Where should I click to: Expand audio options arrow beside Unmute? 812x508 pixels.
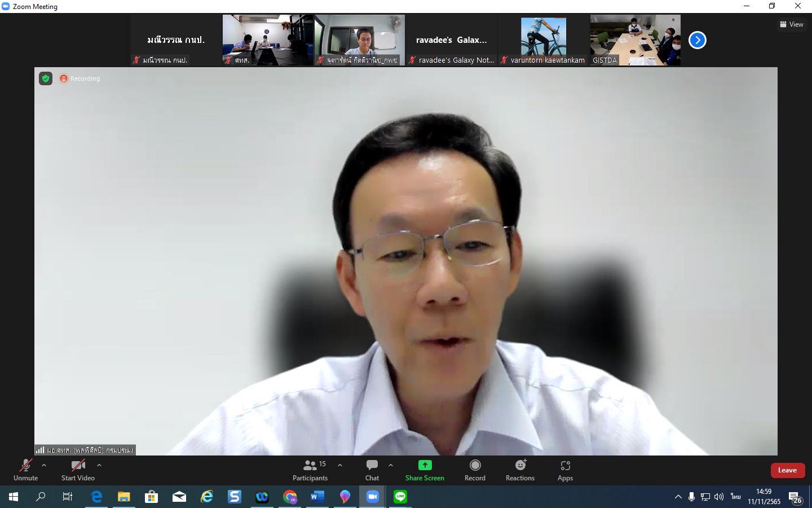point(44,465)
